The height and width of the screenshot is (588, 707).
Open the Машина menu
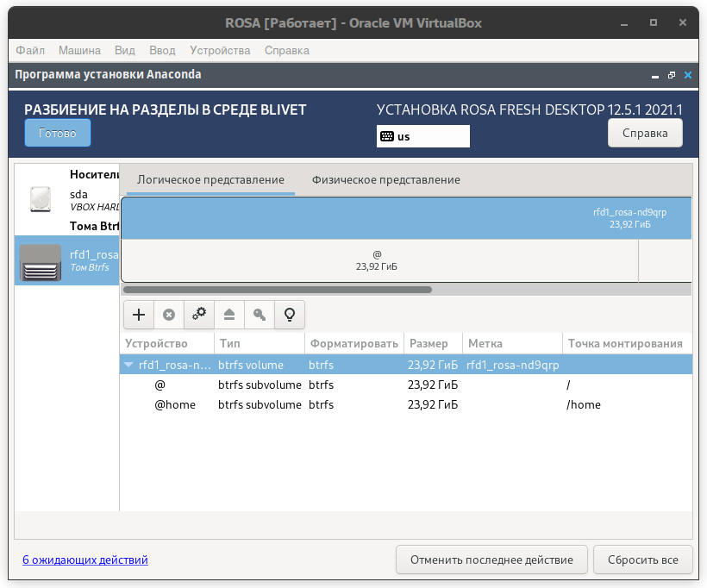pos(79,51)
